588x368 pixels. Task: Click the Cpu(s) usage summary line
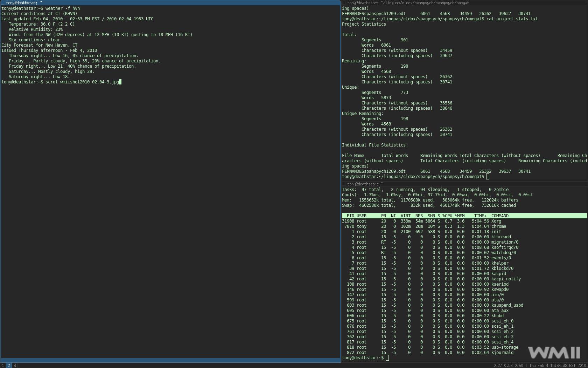coord(437,195)
